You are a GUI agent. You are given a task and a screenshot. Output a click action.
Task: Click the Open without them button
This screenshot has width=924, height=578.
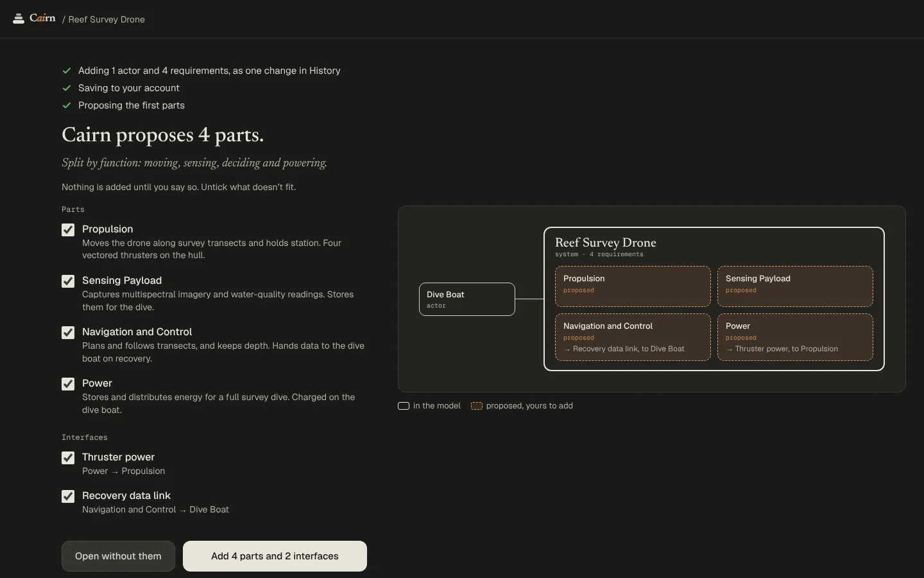pos(118,556)
